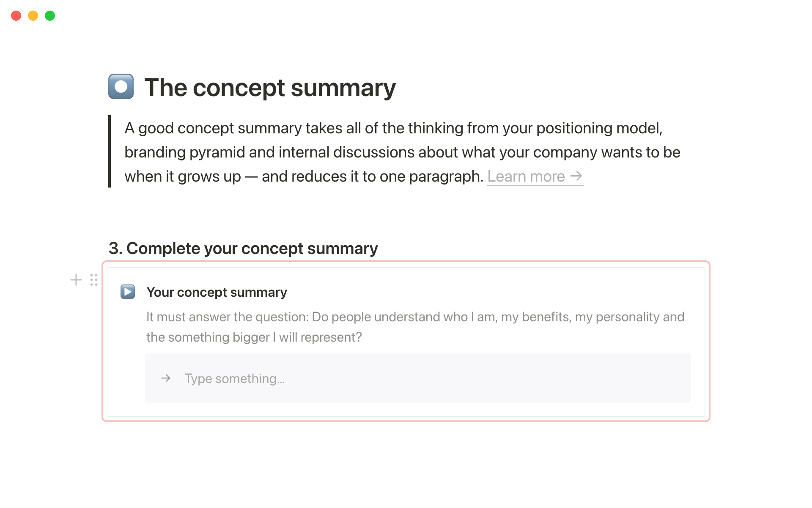Click the arrow after "Learn more"
The image size is (812, 508).
point(576,176)
